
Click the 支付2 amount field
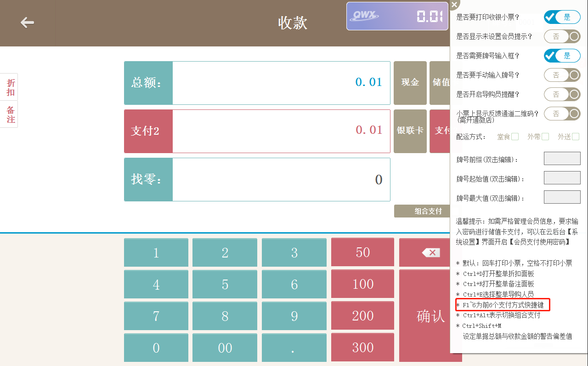281,131
